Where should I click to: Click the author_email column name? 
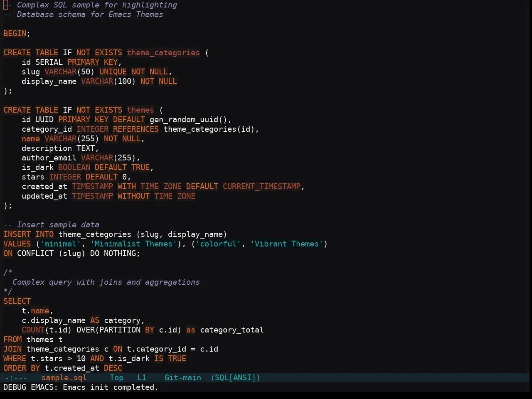pos(49,158)
